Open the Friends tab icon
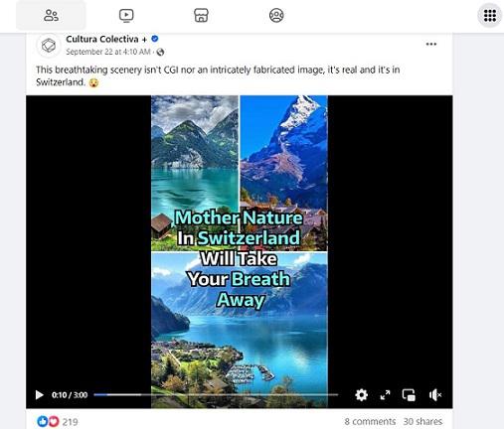Viewport: 504px width, 429px height. coord(51,15)
